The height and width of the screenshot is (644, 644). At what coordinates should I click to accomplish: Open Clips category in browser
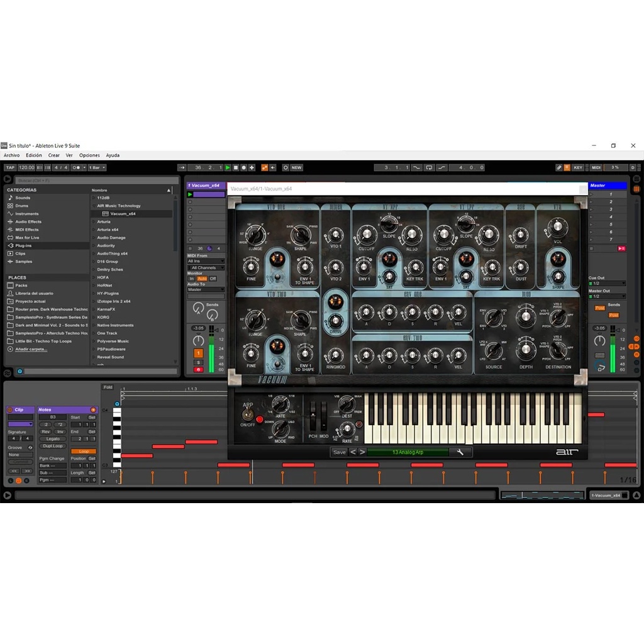pos(20,254)
